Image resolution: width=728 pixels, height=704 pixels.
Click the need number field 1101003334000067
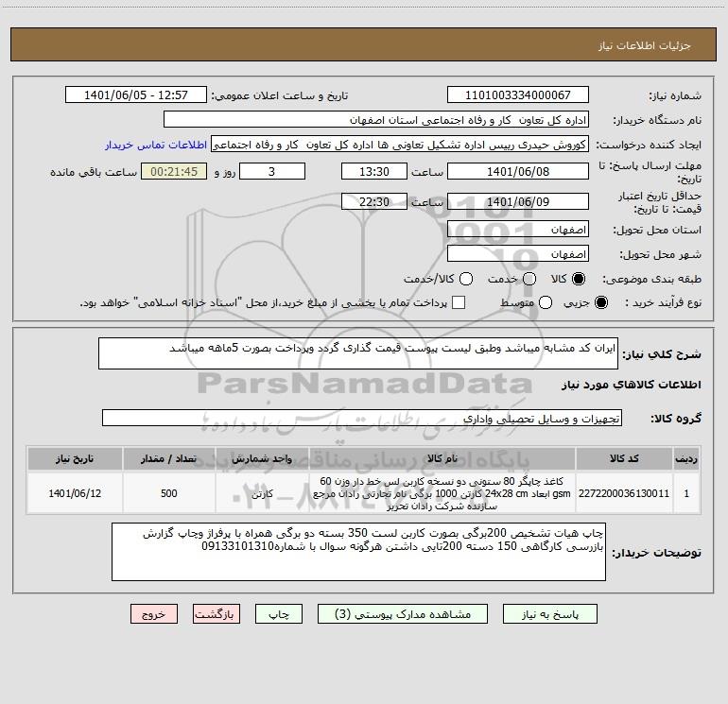point(518,95)
